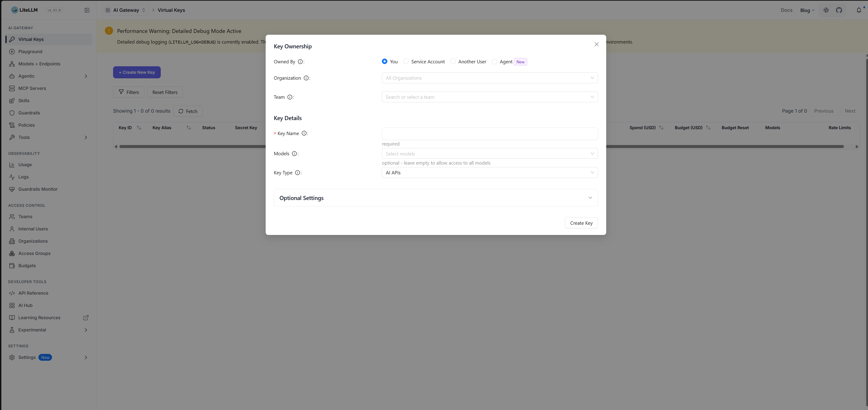Expand the Settings sidebar submenu
Screen dimensions: 868x410
tap(86, 357)
